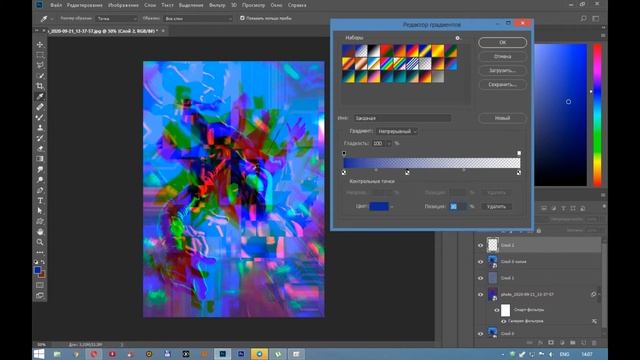Open the Редактирование menu
Viewport: 640px width, 360px height.
coord(84,5)
